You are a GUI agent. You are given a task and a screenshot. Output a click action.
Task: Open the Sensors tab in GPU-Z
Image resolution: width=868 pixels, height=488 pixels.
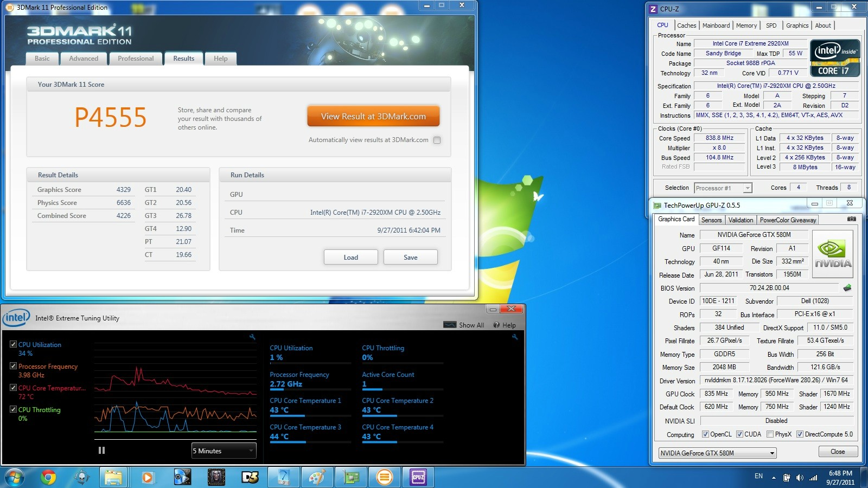tap(711, 220)
